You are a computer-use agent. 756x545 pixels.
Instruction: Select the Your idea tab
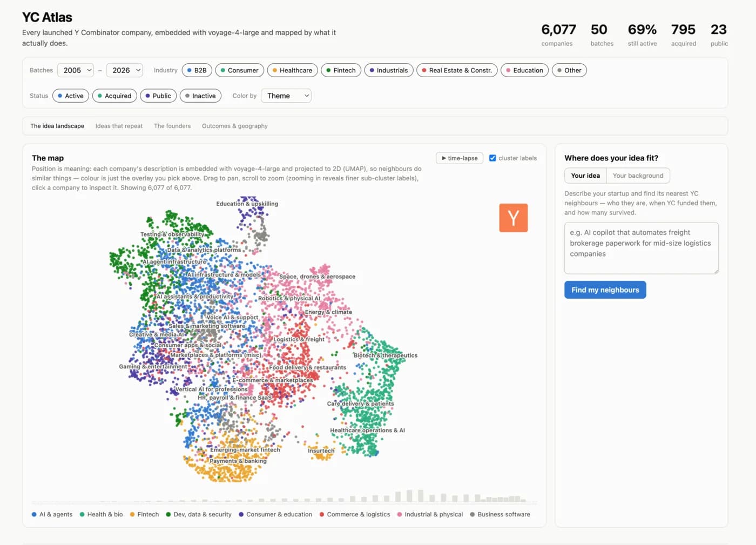(585, 176)
